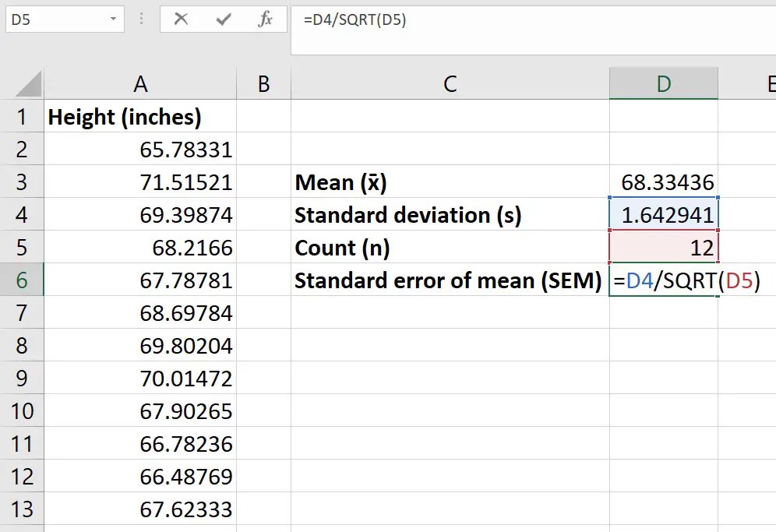Click cell with value 68.2166
Viewport: 776px width, 532px height.
tap(140, 247)
